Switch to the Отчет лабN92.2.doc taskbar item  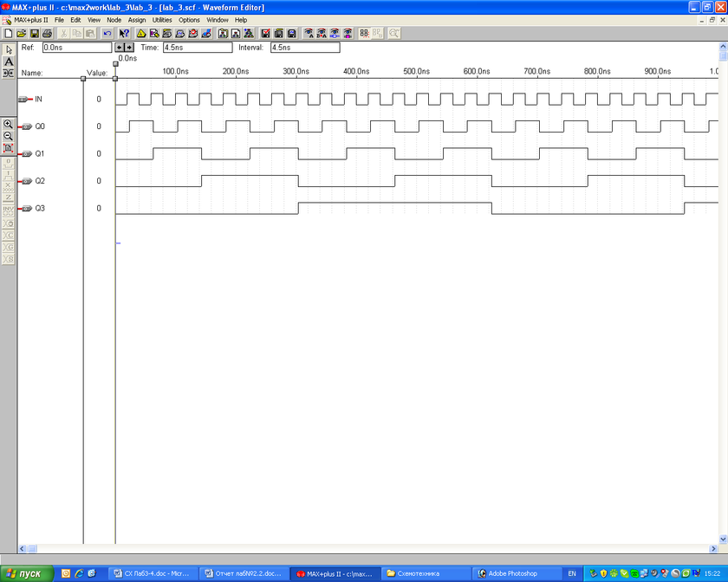coord(244,573)
